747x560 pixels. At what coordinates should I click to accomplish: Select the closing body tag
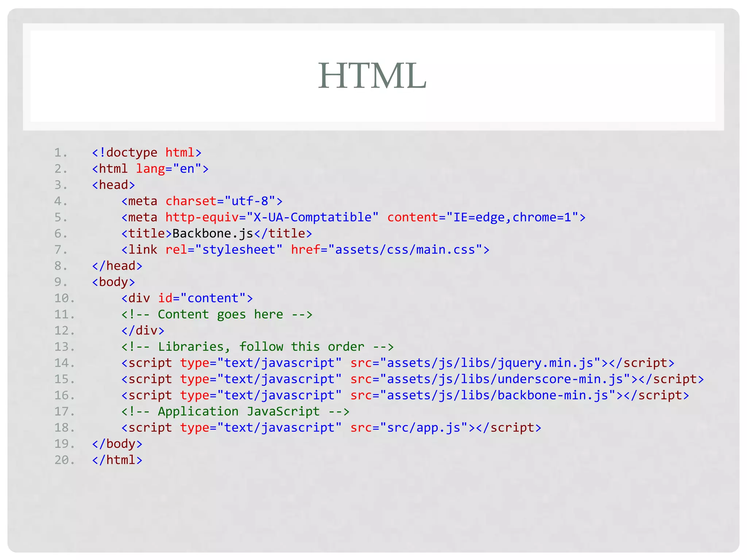[117, 444]
